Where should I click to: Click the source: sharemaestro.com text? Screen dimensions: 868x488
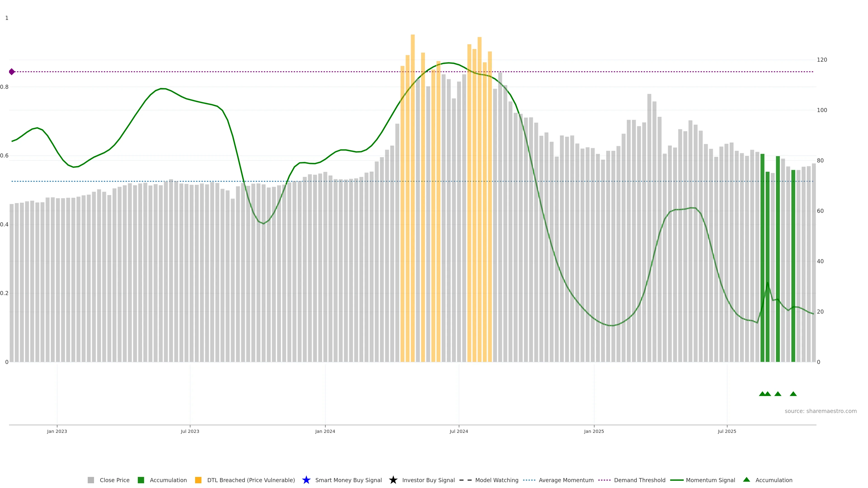[821, 411]
